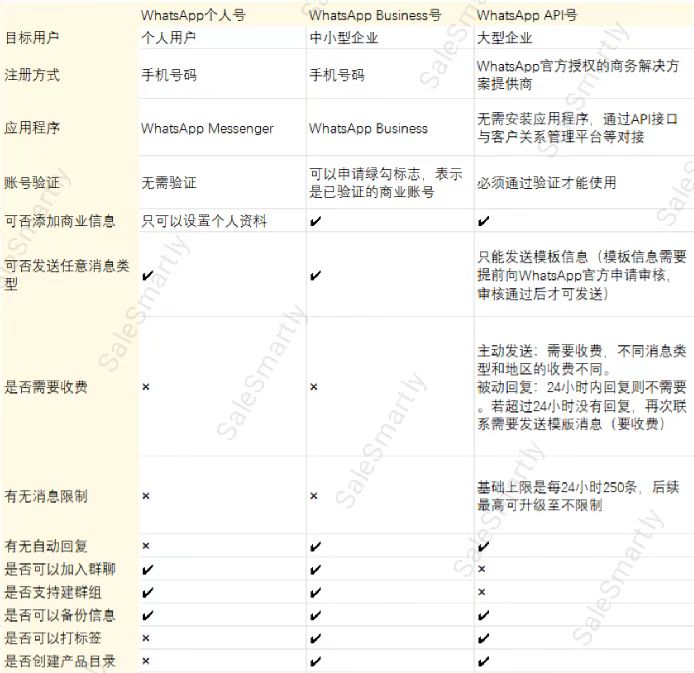694x673 pixels.
Task: Click the 必须通过验证才能使用 cell
Action: [547, 183]
